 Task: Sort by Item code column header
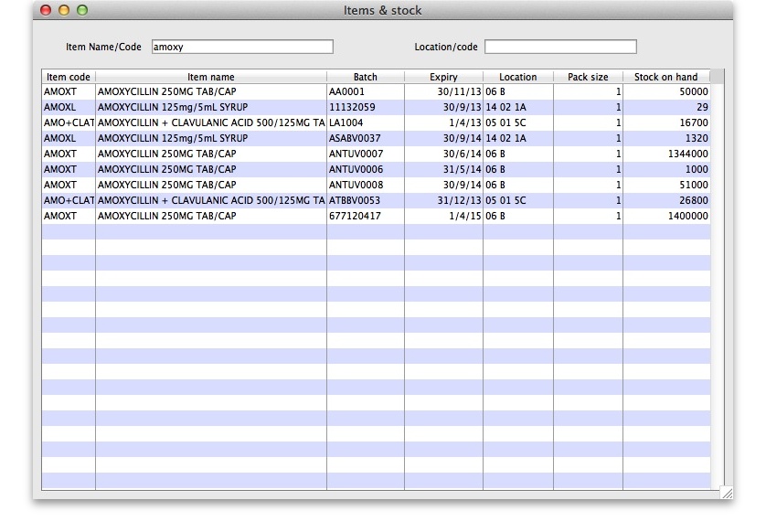pyautogui.click(x=69, y=77)
